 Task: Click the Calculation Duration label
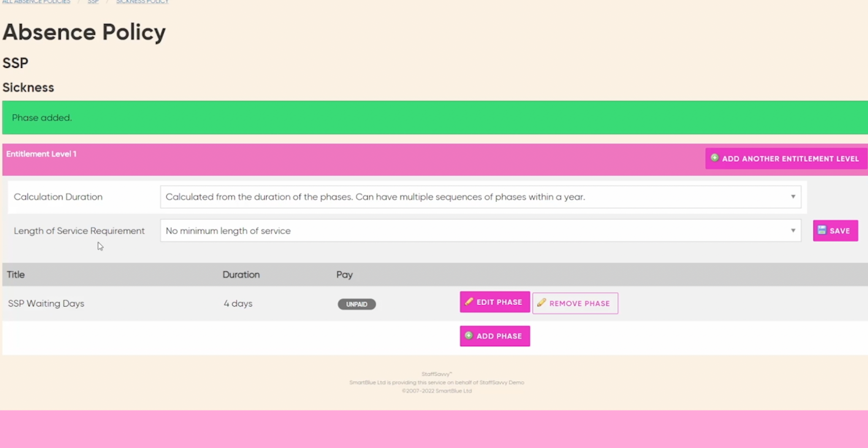[x=58, y=197]
